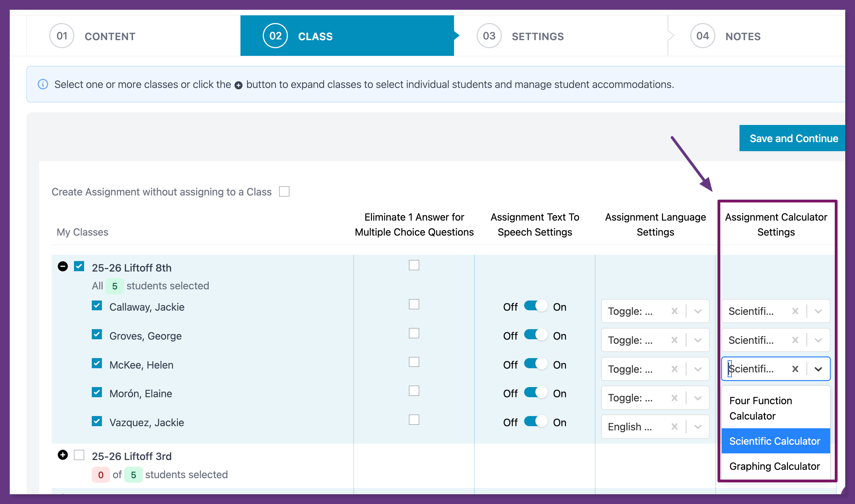The width and height of the screenshot is (855, 504).
Task: Open the 01 Content step
Action: pyautogui.click(x=110, y=36)
